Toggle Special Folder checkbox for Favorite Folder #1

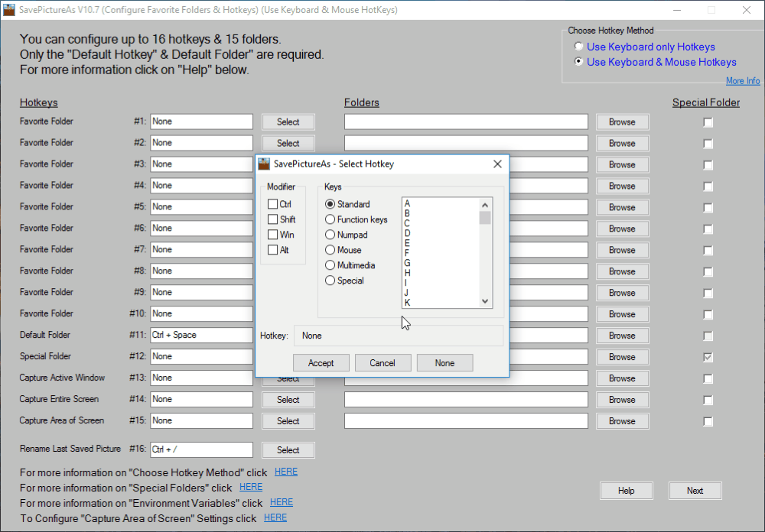point(708,122)
